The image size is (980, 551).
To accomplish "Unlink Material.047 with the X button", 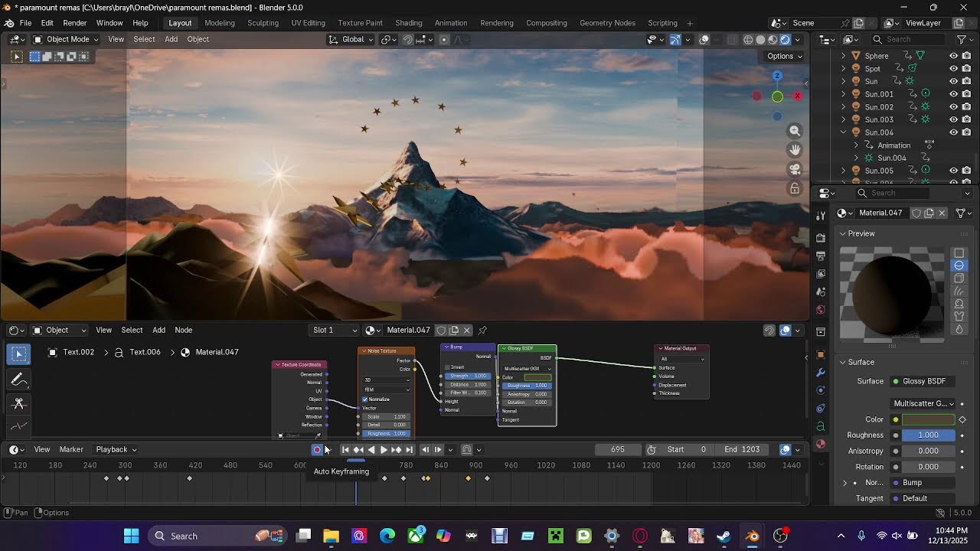I will click(942, 213).
